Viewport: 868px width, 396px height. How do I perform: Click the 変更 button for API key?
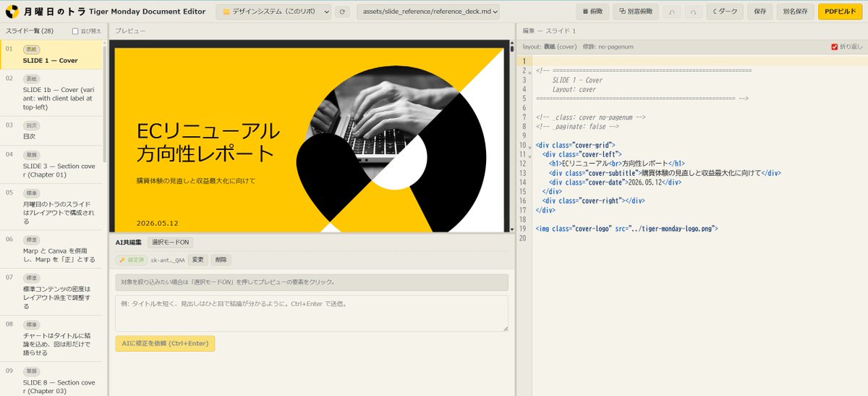[x=197, y=260]
